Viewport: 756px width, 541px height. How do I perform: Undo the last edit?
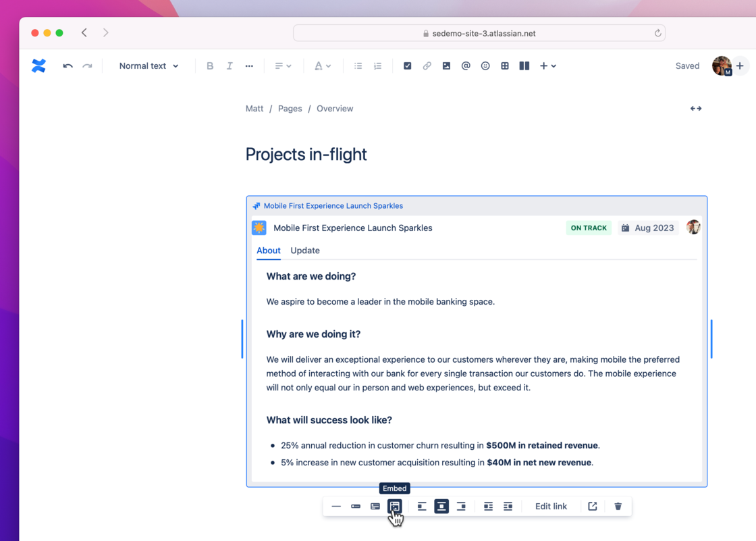tap(67, 66)
